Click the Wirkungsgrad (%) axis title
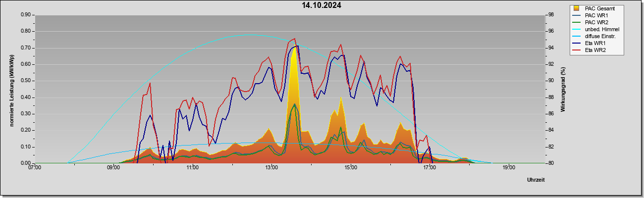This screenshot has height=198, width=644. coord(563,89)
